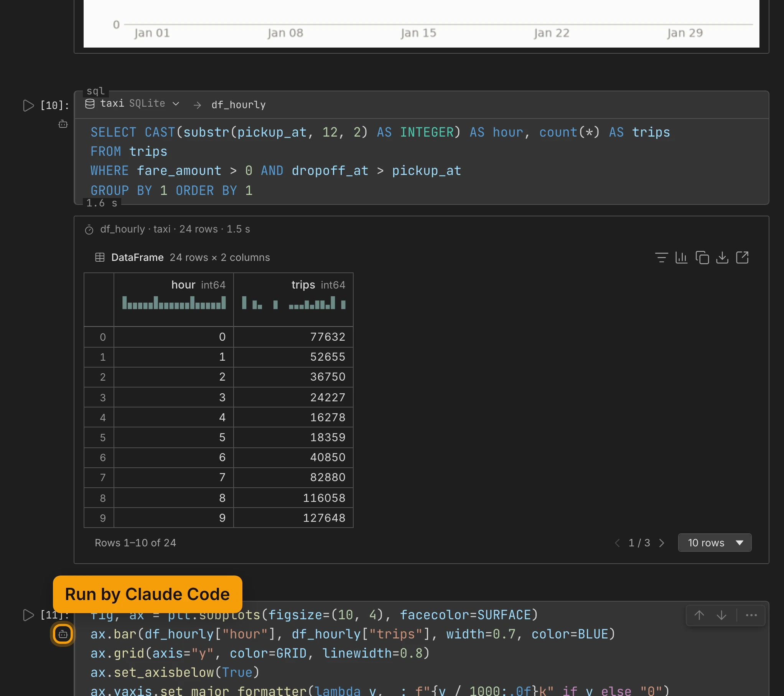Viewport: 784px width, 696px height.
Task: Place cursor on the 'GROUP BY 1 ORDER BY 1' line
Action: point(171,190)
